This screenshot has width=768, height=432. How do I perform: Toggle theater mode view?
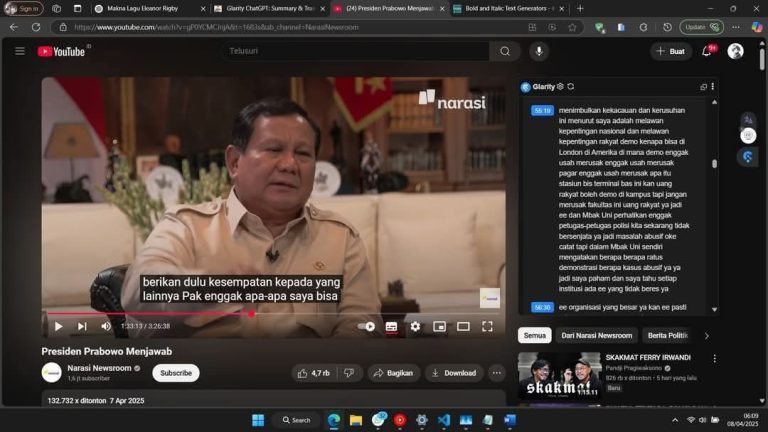[463, 326]
